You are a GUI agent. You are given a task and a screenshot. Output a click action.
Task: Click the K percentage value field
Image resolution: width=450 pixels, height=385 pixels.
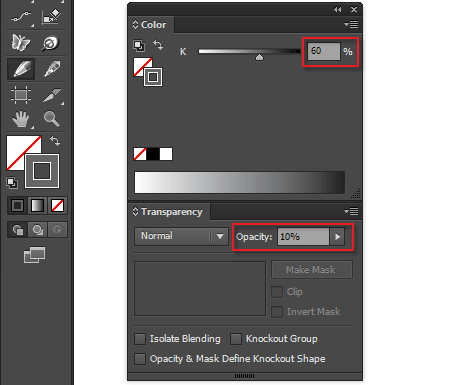click(324, 51)
